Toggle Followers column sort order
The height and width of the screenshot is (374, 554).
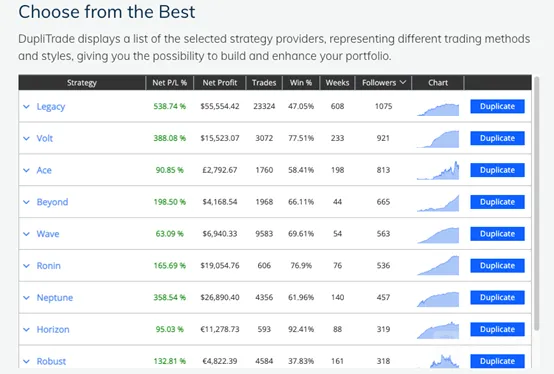[383, 83]
